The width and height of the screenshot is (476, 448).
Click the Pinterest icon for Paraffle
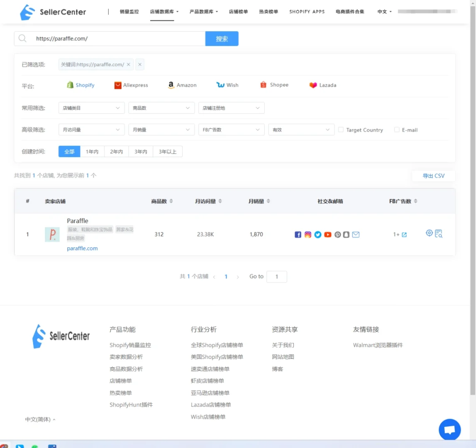tap(337, 234)
